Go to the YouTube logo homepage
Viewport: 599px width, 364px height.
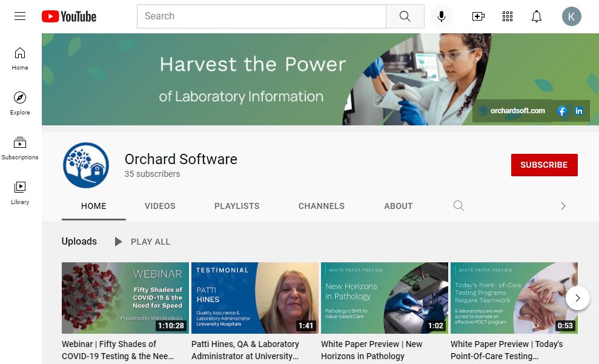click(x=69, y=16)
